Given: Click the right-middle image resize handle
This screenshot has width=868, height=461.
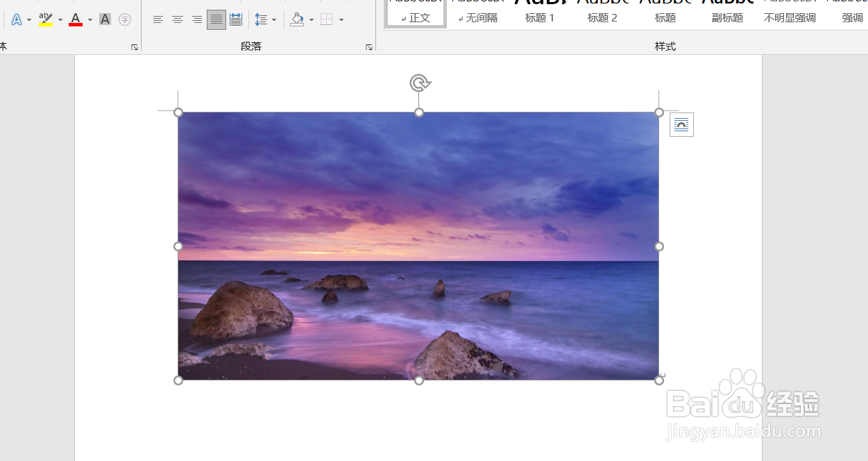Looking at the screenshot, I should (x=659, y=246).
